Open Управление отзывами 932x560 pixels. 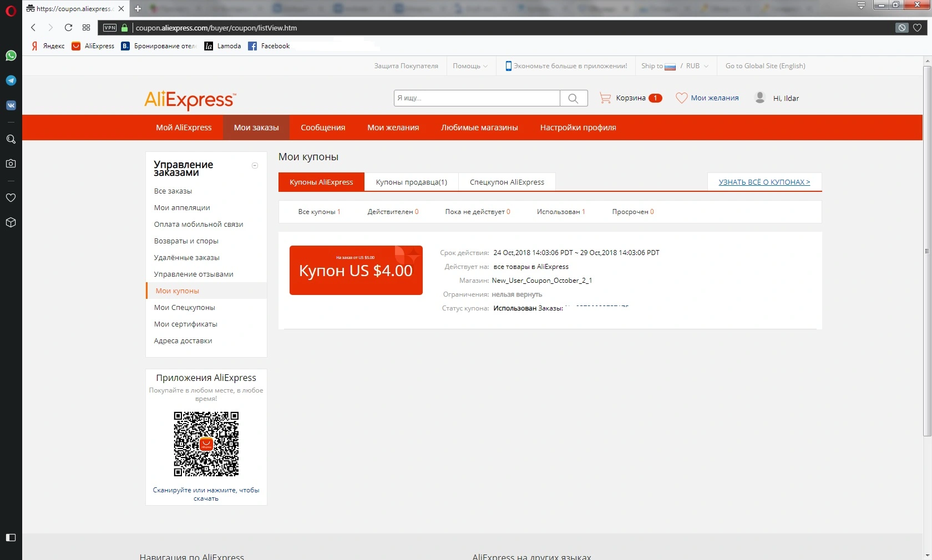[194, 274]
